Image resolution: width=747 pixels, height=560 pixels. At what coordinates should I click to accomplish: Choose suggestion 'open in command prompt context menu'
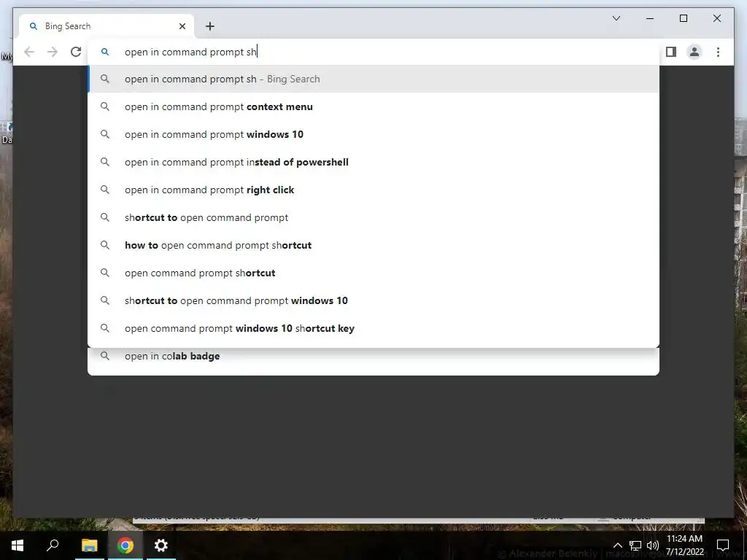tap(373, 106)
